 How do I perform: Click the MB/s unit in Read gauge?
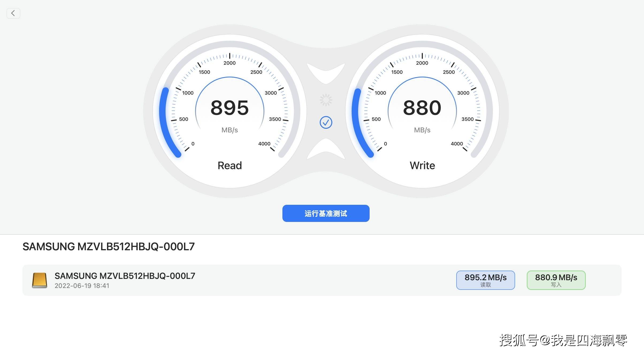click(x=229, y=130)
